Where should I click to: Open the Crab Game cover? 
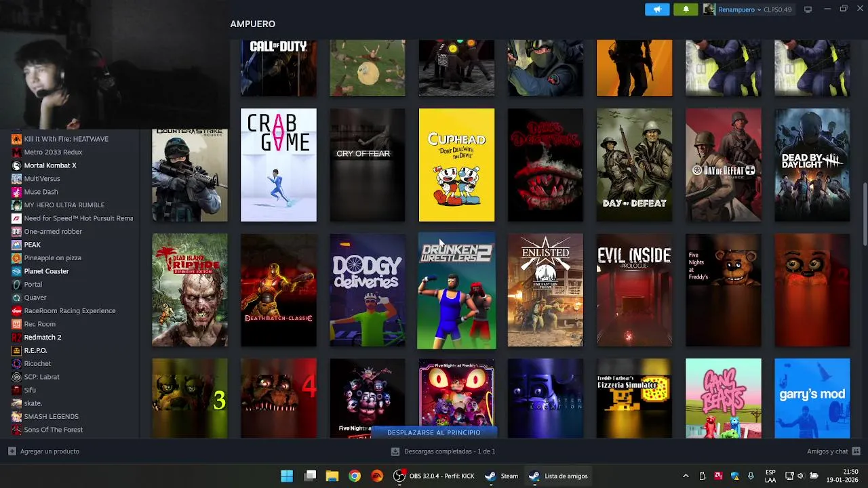pos(279,165)
